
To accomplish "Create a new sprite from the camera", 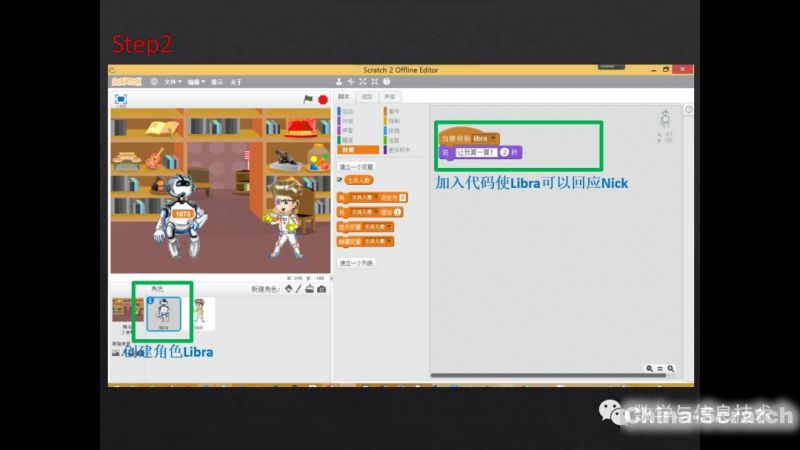I will [321, 289].
